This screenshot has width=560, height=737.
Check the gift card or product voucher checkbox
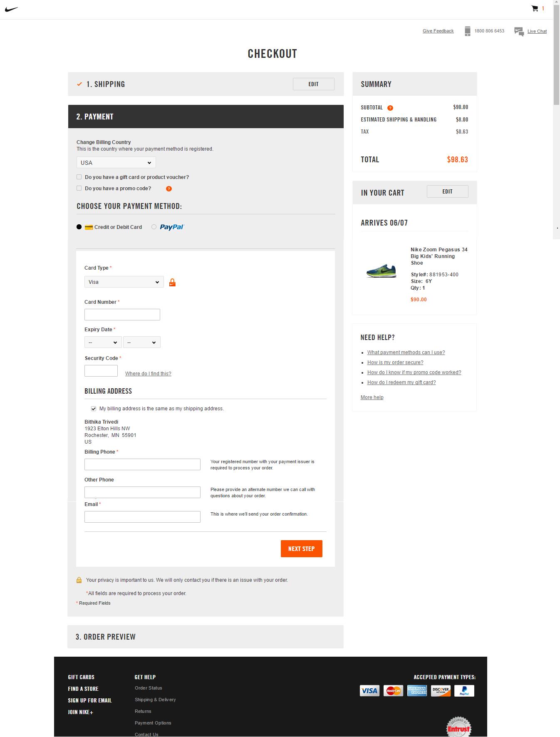[79, 176]
